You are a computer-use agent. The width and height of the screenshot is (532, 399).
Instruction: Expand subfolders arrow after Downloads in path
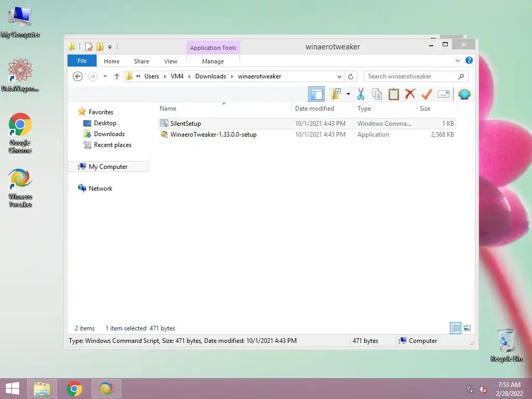click(232, 76)
